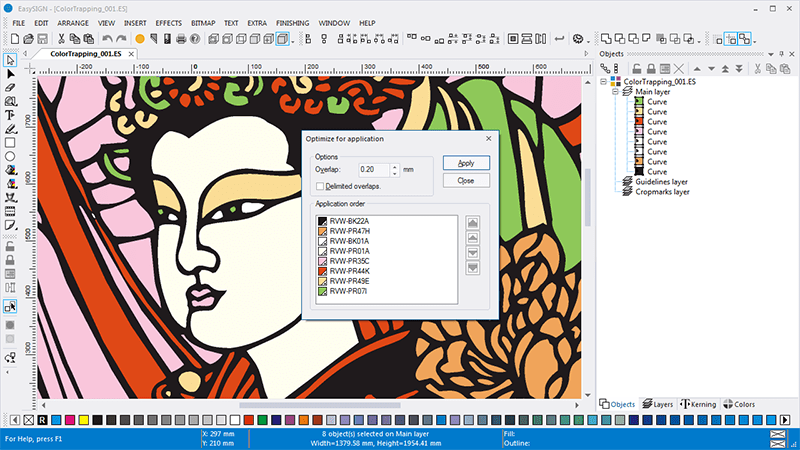Image resolution: width=800 pixels, height=450 pixels.
Task: Increase Overlap value with up spinner arrow
Action: [x=395, y=166]
